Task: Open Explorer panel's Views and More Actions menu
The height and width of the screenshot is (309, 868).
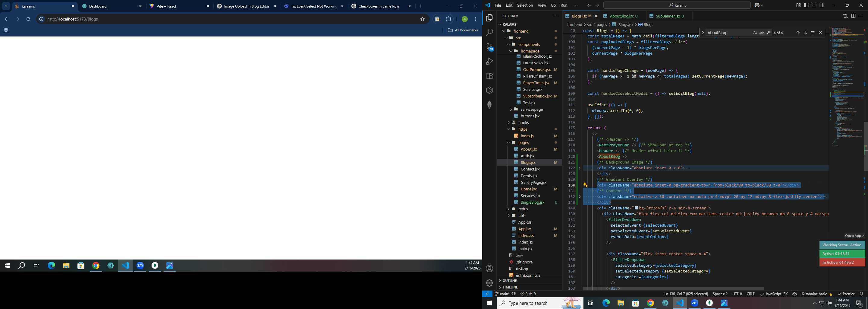Action: [555, 16]
